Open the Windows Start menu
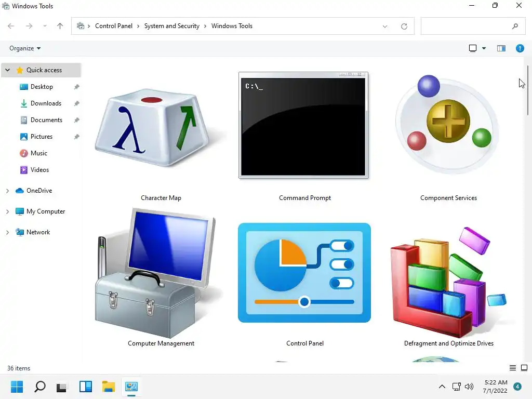Screen dimensions: 532x399 [x=17, y=387]
